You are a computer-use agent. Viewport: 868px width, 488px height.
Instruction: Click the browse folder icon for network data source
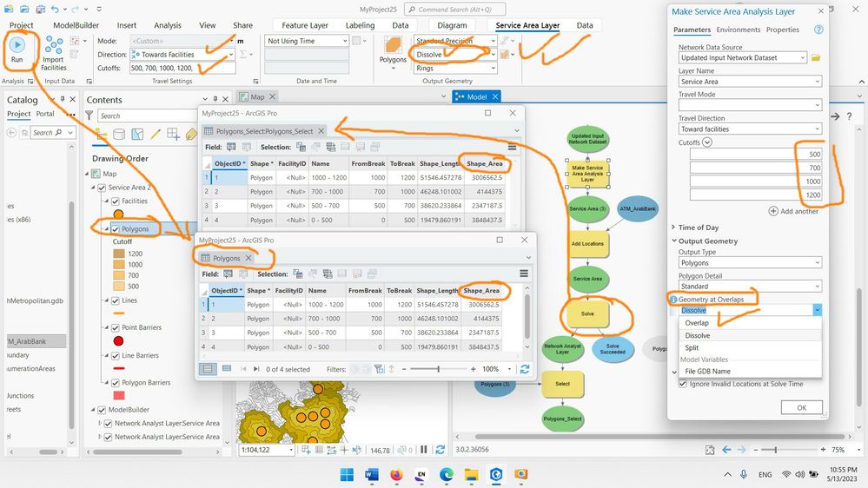[815, 57]
